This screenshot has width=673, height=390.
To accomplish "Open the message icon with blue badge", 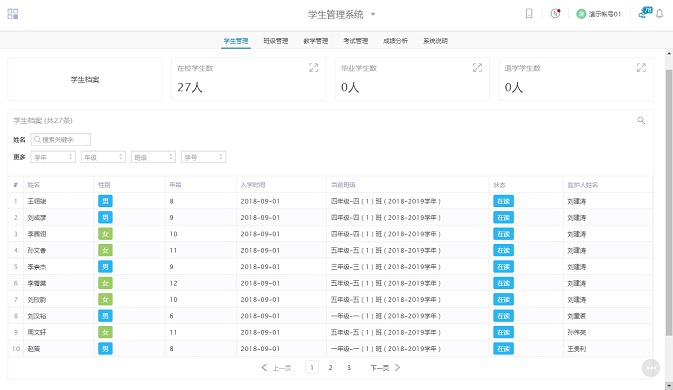I will 645,13.
